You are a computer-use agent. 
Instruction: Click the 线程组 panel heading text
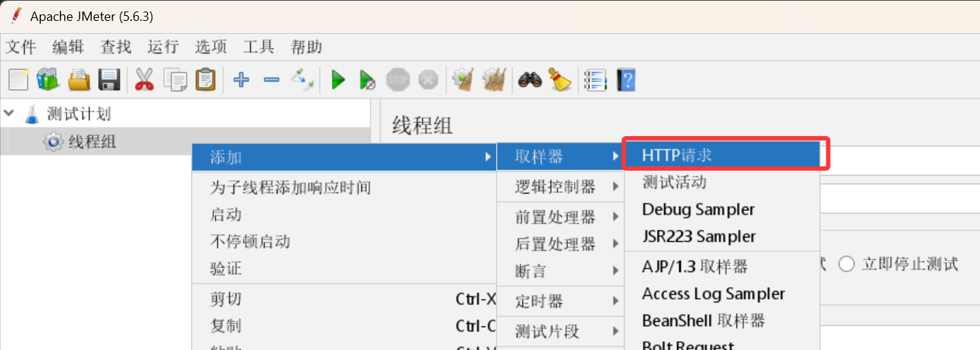423,126
